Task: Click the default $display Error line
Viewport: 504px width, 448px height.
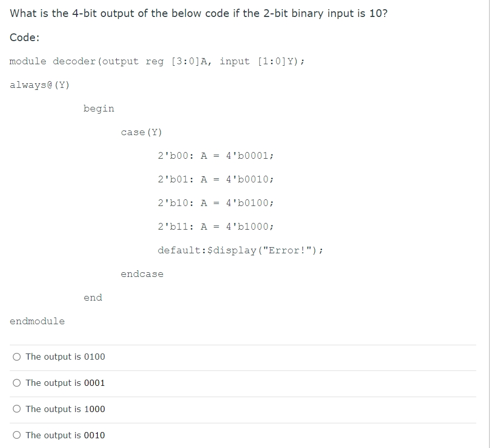Action: coord(242,250)
